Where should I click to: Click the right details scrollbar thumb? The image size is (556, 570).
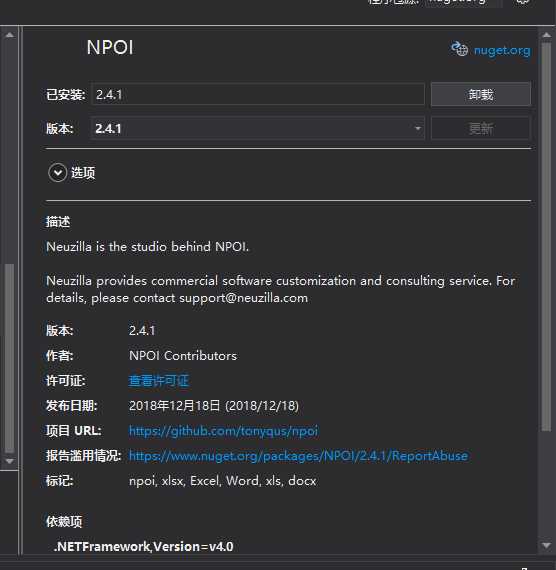coord(546,236)
